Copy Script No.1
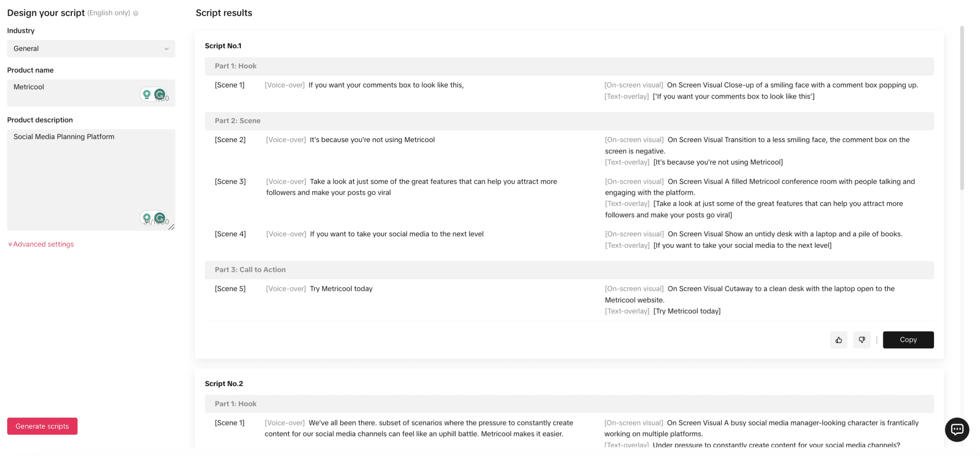Screen dimensions: 980x456 [x=908, y=340]
